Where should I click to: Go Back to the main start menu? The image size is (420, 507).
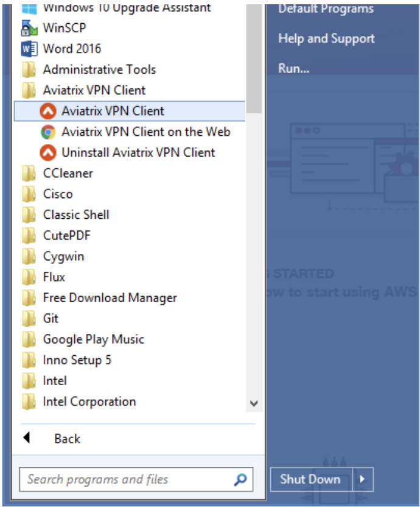(x=67, y=439)
